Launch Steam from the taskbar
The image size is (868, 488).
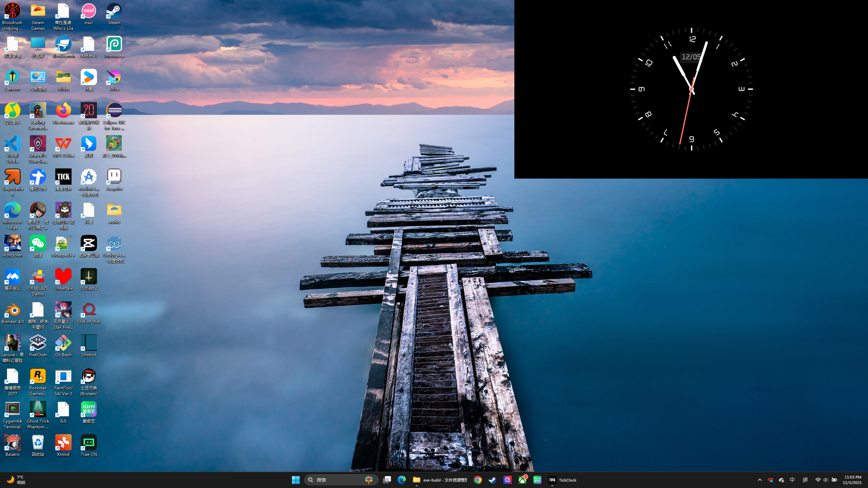click(492, 480)
